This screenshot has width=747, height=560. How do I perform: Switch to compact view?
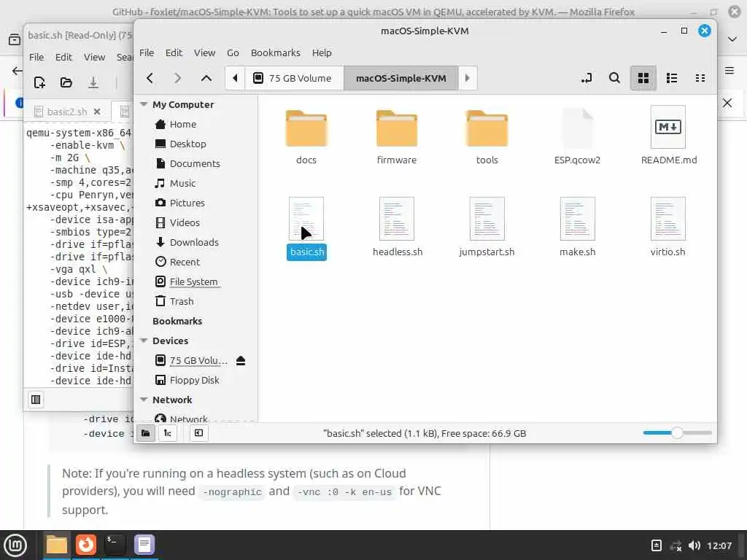point(700,78)
